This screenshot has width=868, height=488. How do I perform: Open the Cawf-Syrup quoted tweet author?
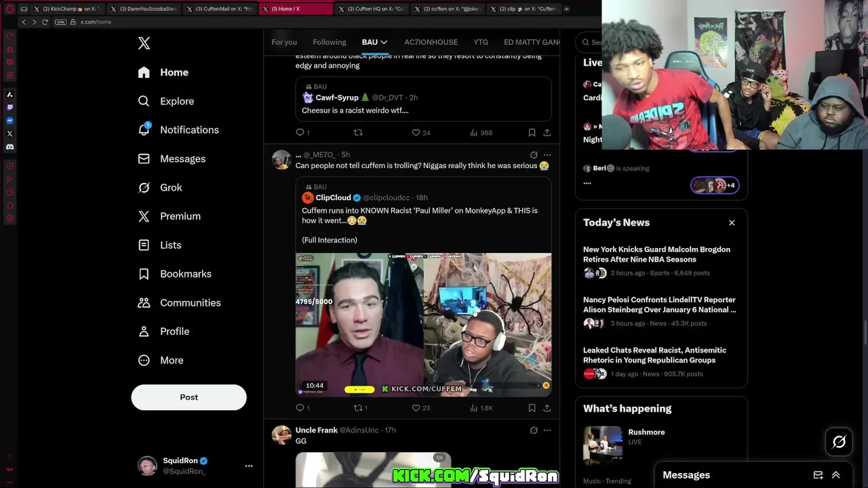[336, 98]
